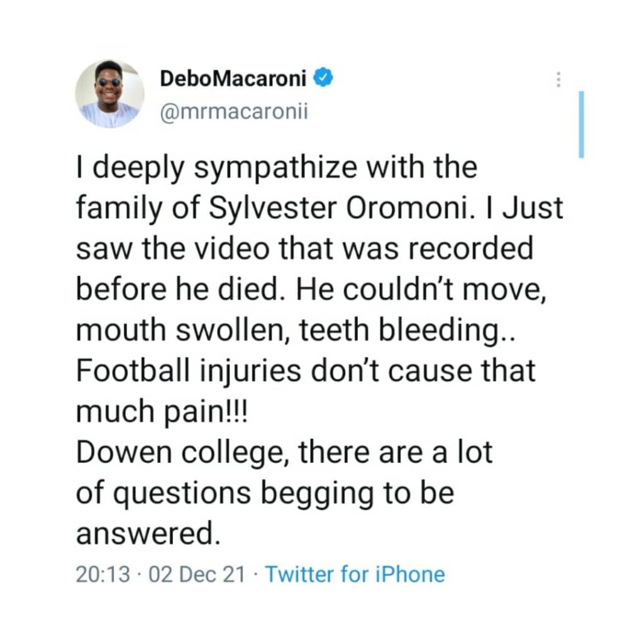Image resolution: width=644 pixels, height=644 pixels.
Task: Click the blue vertical scroll indicator
Action: click(581, 124)
